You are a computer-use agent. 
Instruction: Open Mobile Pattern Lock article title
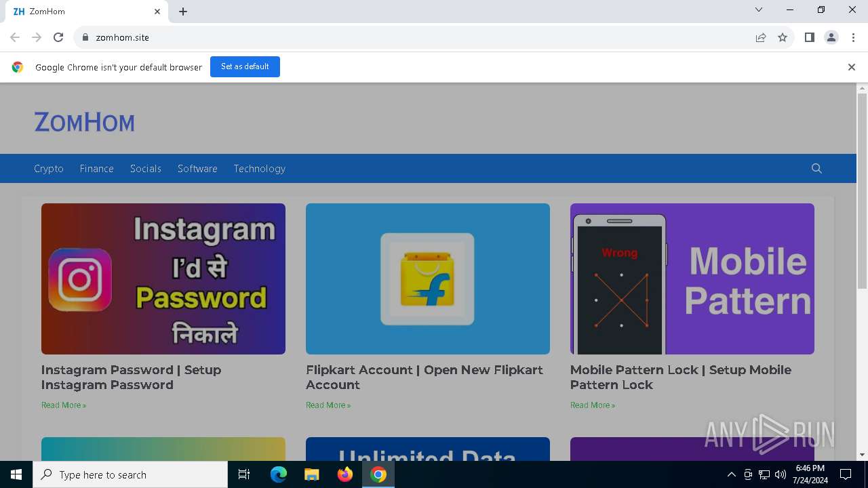[x=681, y=378]
